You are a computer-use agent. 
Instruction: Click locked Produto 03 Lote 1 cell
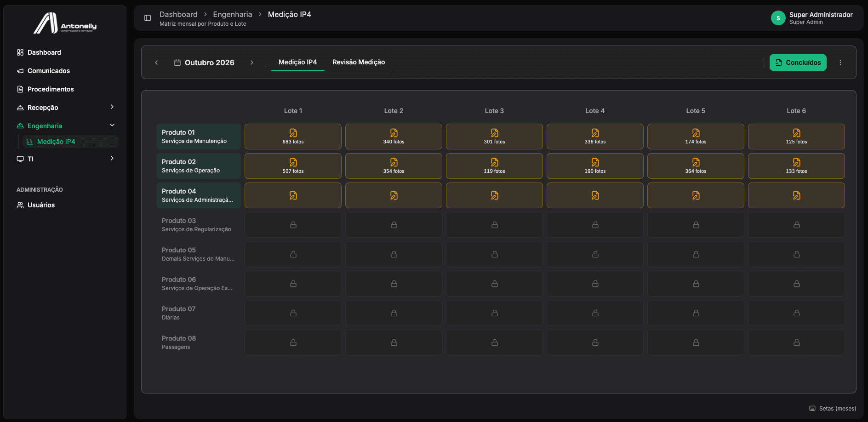(293, 225)
